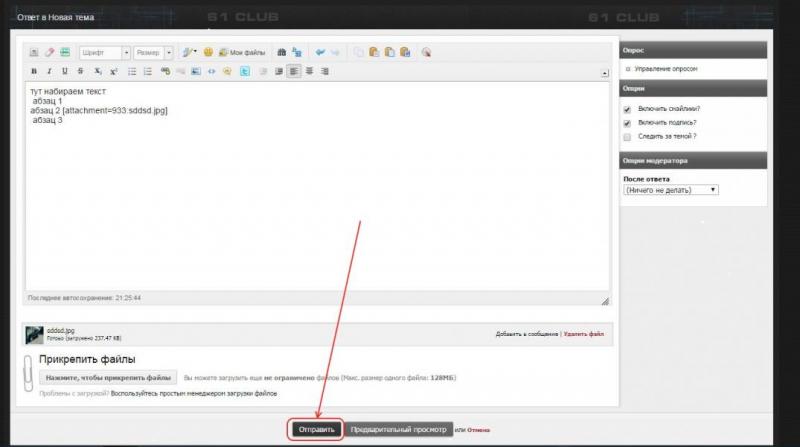Click the eraser remove-formatting icon
800x447 pixels.
[49, 52]
